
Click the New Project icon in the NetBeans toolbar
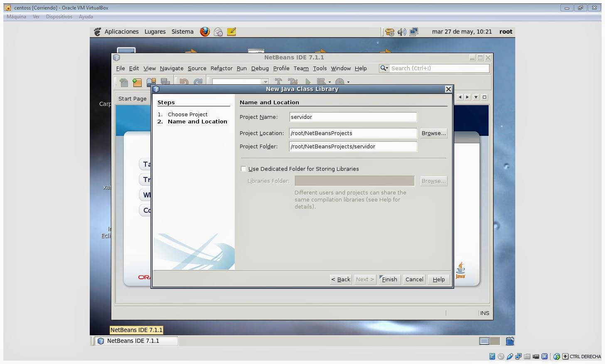click(137, 82)
